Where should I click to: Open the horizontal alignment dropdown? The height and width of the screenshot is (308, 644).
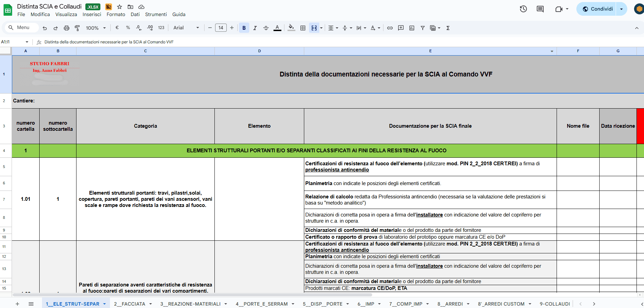pos(333,28)
